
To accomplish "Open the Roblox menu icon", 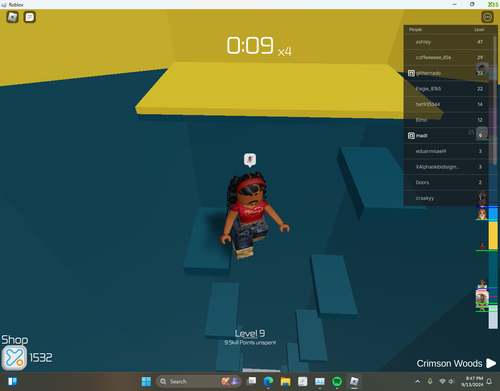I will pos(13,17).
